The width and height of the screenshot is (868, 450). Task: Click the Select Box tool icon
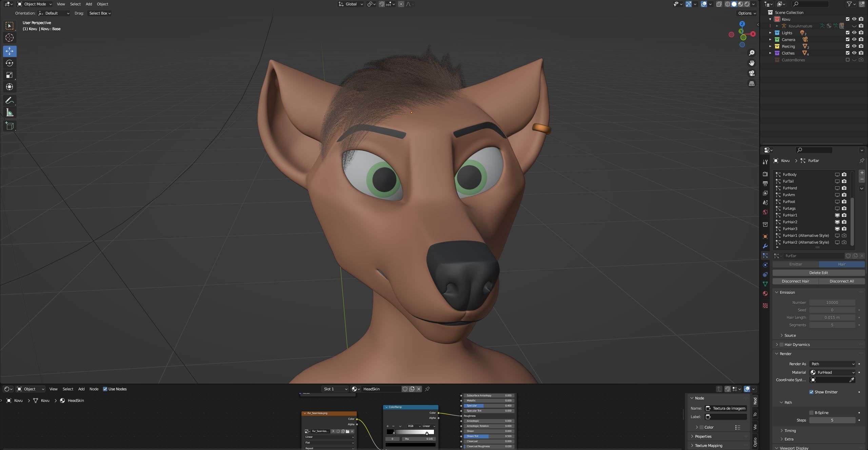pos(9,26)
